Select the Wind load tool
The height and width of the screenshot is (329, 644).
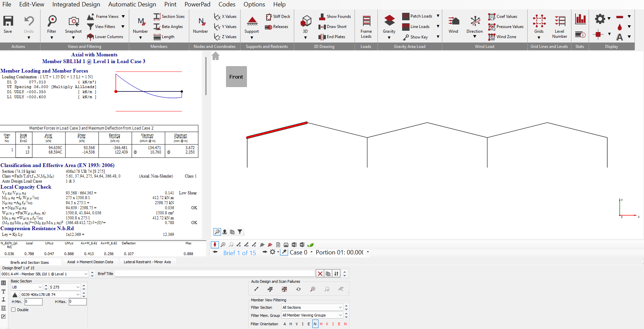453,22
